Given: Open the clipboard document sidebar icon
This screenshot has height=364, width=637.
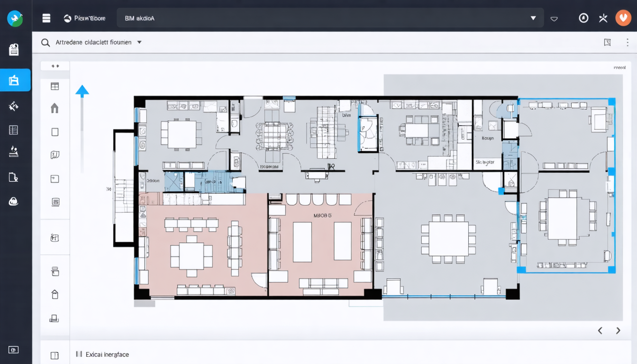Looking at the screenshot, I should 14,50.
